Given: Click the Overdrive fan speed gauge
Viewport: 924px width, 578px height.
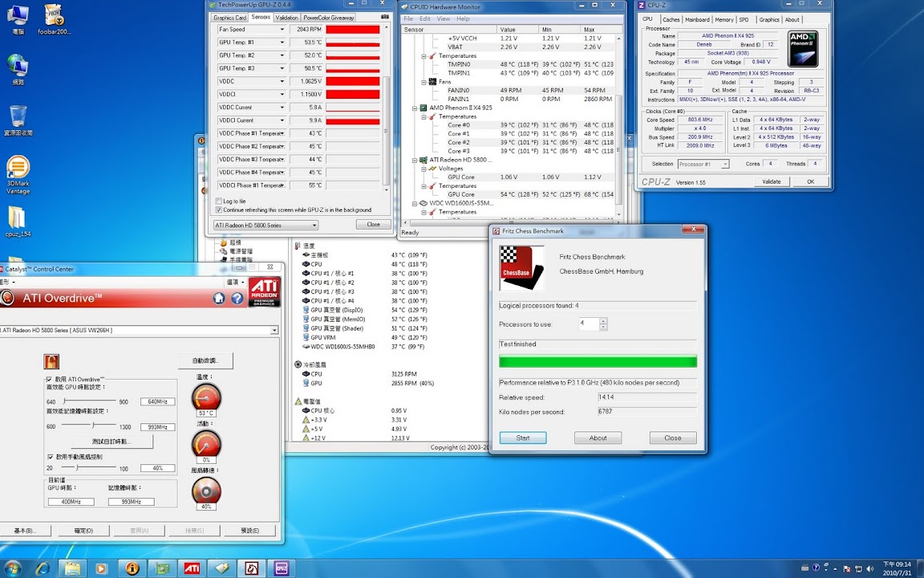Looking at the screenshot, I should click(206, 490).
